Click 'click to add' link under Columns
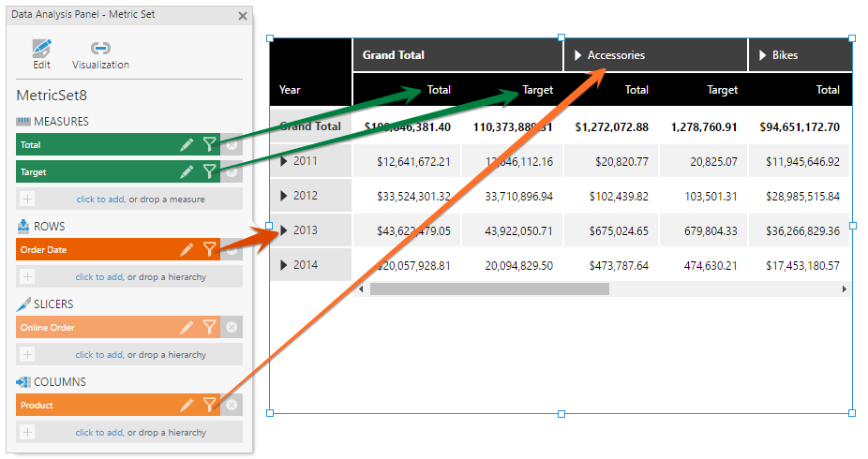The image size is (868, 459). coord(99,433)
